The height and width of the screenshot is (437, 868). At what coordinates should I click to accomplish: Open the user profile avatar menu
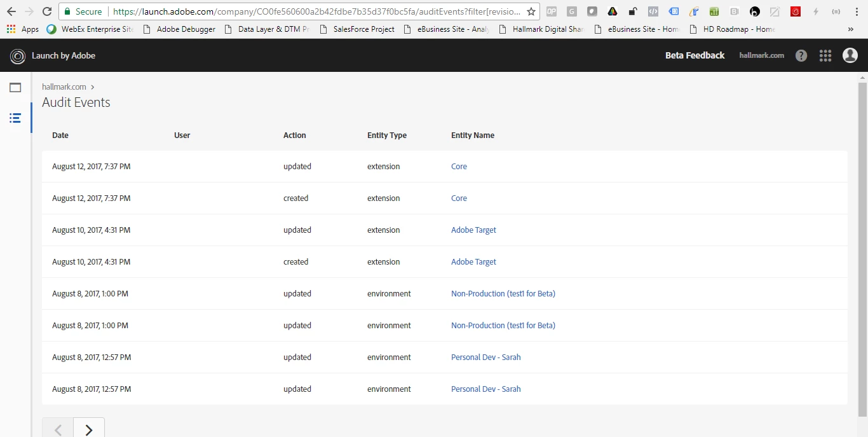pos(850,55)
